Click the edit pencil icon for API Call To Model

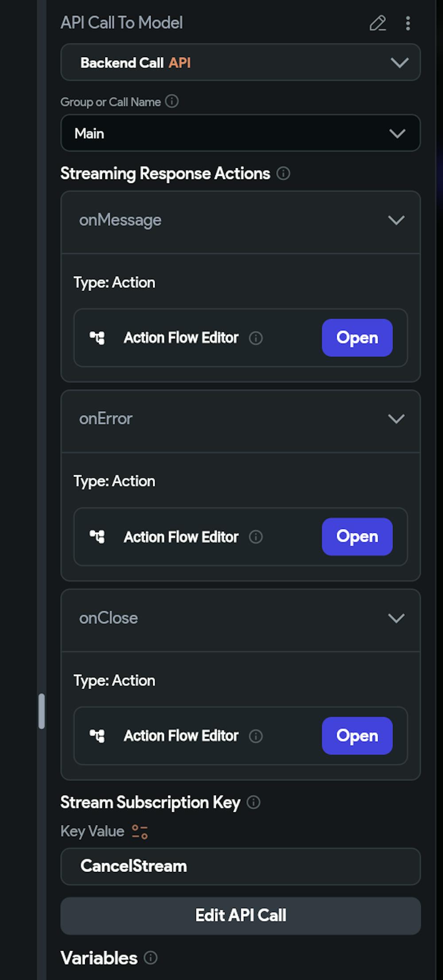pyautogui.click(x=377, y=23)
